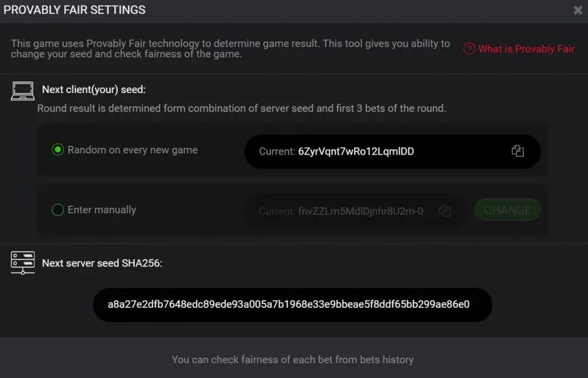The height and width of the screenshot is (378, 588).
Task: Click the question mark help icon
Action: [469, 49]
